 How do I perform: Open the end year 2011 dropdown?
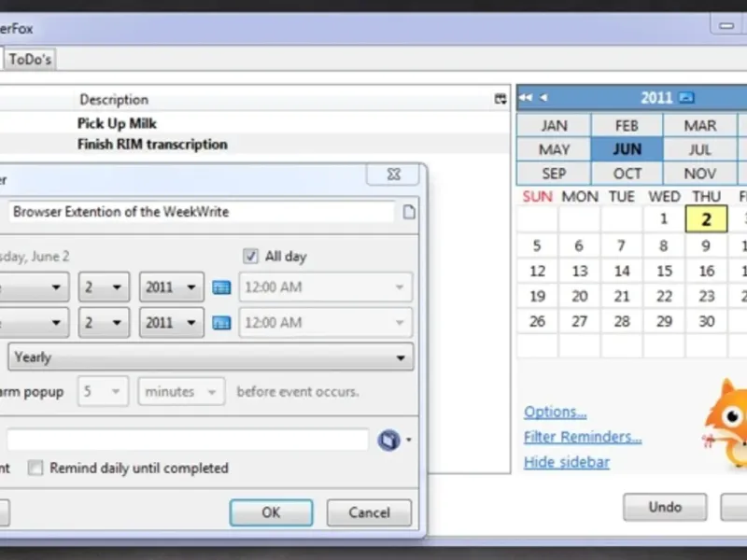(172, 323)
